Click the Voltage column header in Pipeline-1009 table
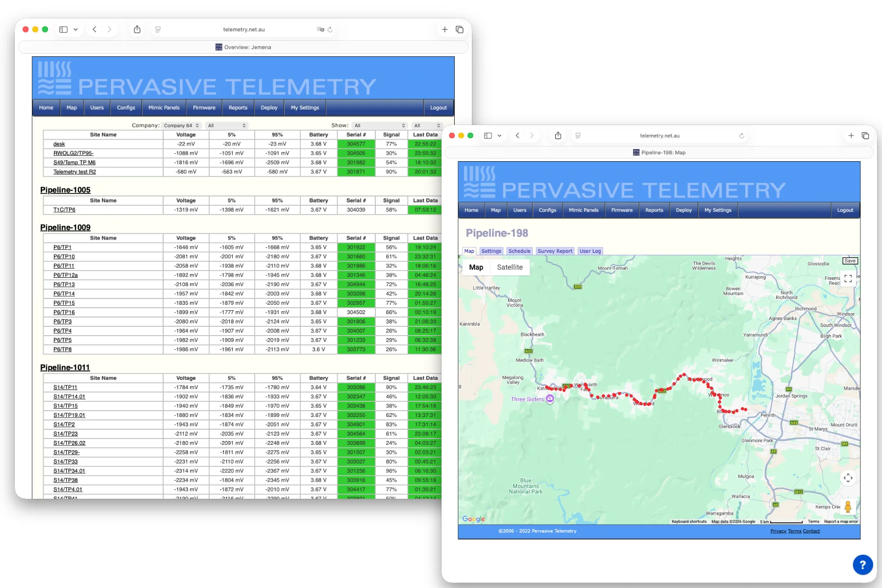Screen dimensions: 882x588 186,238
